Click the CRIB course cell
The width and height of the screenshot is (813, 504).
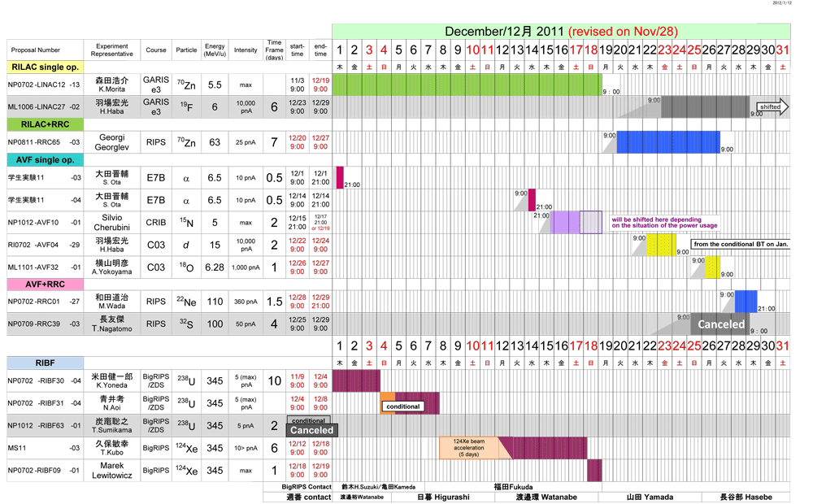[x=156, y=223]
